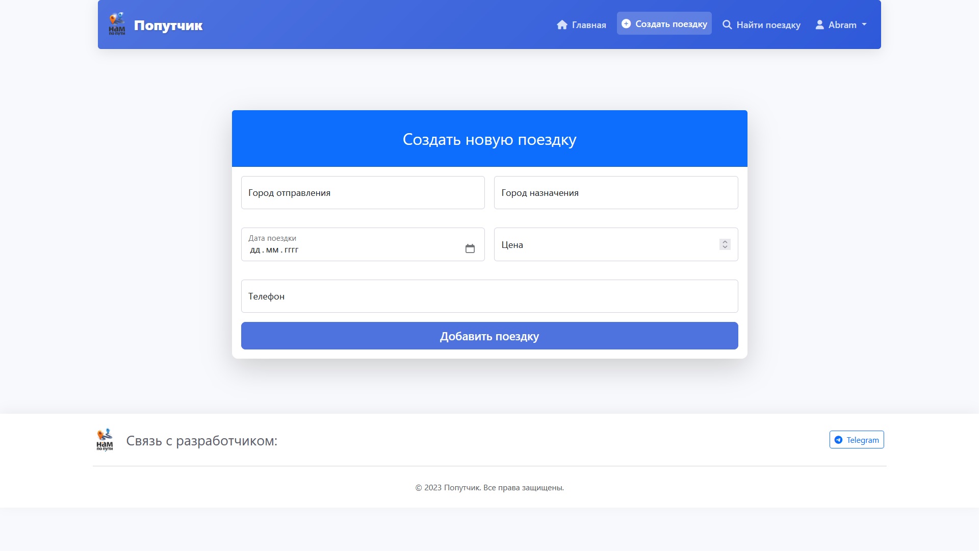Go to the Главная menu item

pos(589,25)
